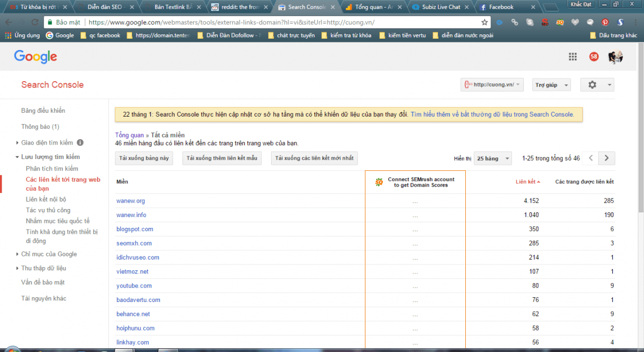
Task: Open the Google bookmark
Action: point(60,35)
